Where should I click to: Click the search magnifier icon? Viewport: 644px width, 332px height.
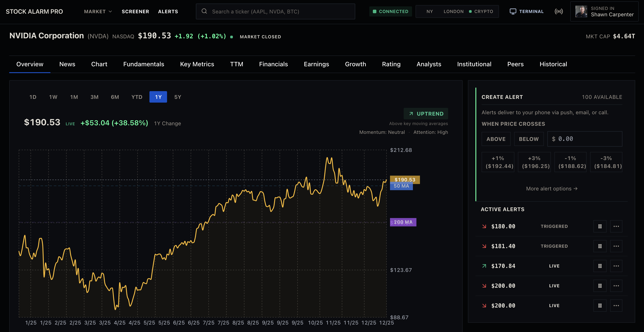204,11
